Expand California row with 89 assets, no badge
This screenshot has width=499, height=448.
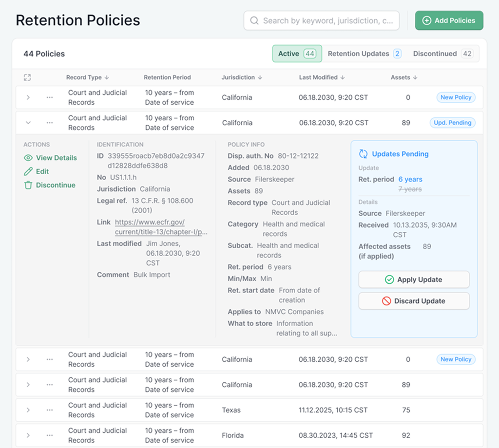click(28, 385)
